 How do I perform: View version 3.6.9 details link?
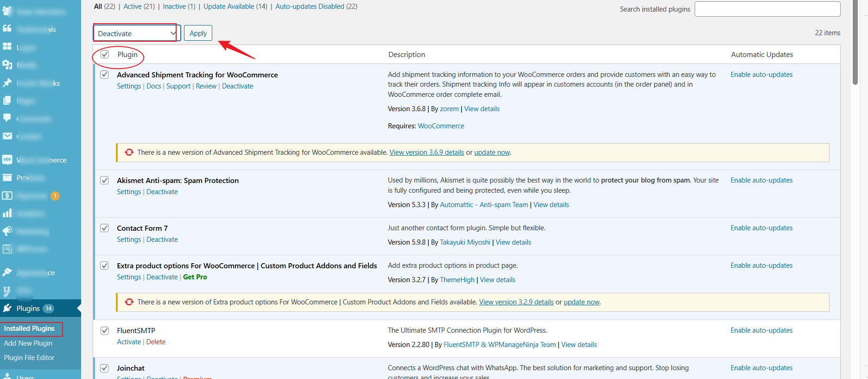click(x=427, y=152)
